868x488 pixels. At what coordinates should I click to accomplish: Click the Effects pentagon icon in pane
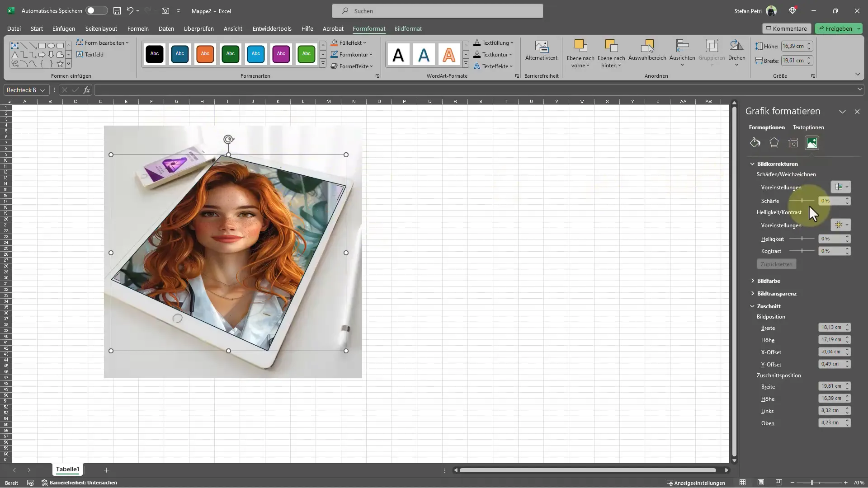[774, 143]
